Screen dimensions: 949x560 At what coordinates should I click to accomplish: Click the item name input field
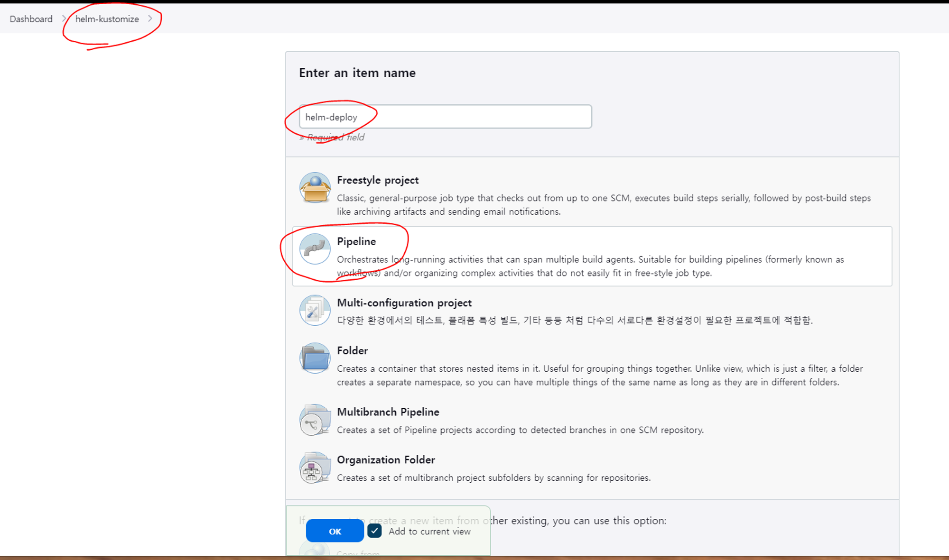tap(445, 117)
